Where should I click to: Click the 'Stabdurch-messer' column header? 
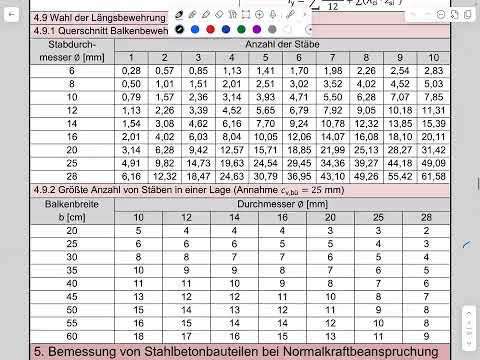[x=72, y=51]
